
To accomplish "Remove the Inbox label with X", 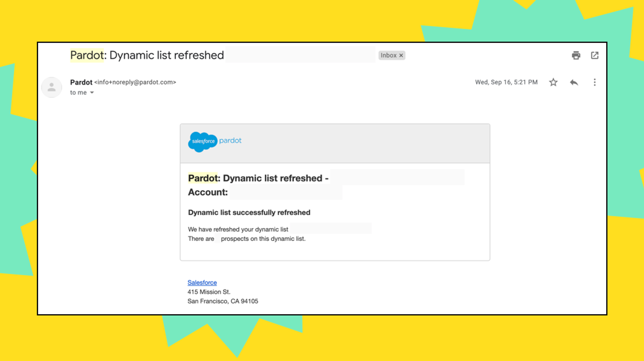I will tap(401, 55).
